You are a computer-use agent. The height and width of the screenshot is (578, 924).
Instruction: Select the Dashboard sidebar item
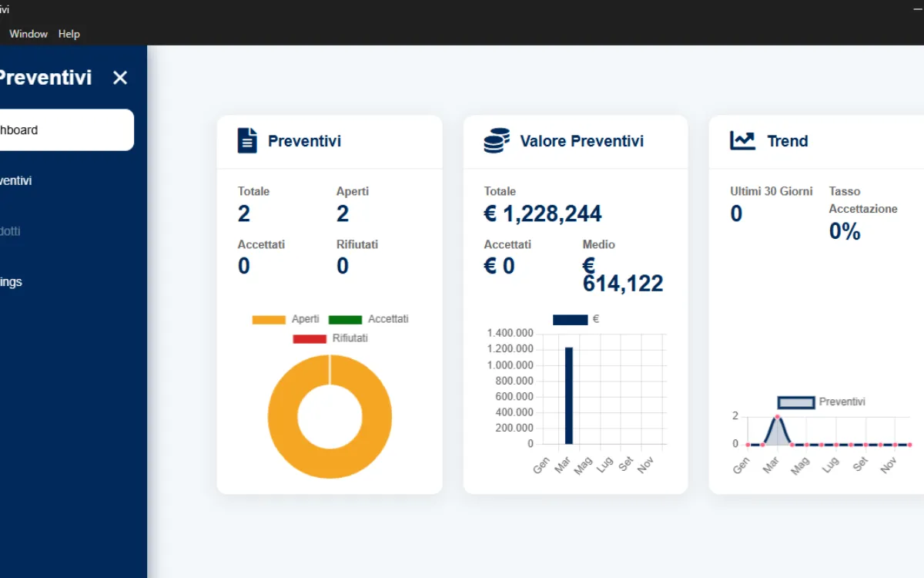tap(67, 129)
